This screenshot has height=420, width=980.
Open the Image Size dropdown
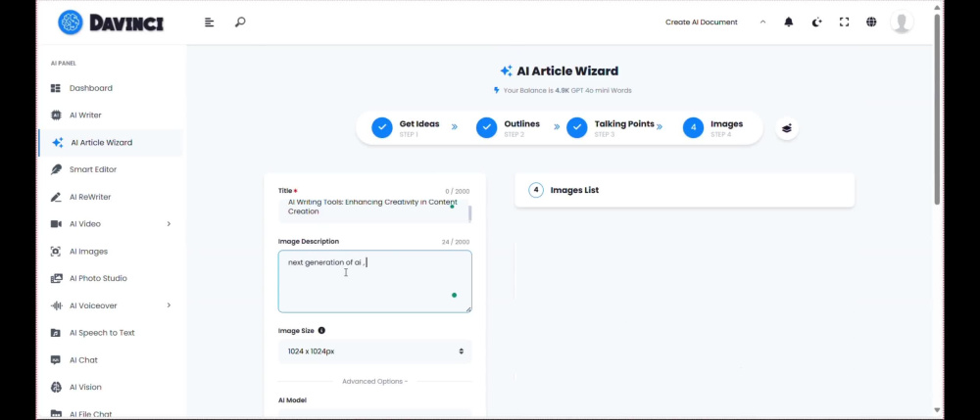point(375,351)
